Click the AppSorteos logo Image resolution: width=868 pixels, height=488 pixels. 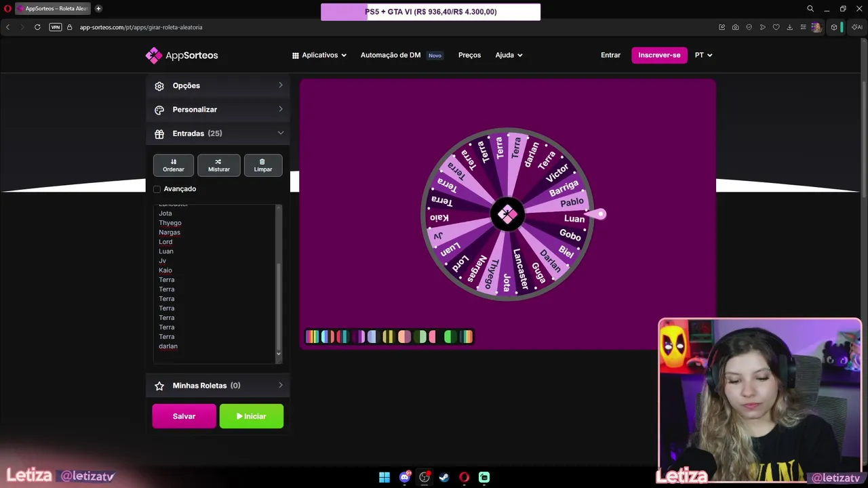coord(182,56)
